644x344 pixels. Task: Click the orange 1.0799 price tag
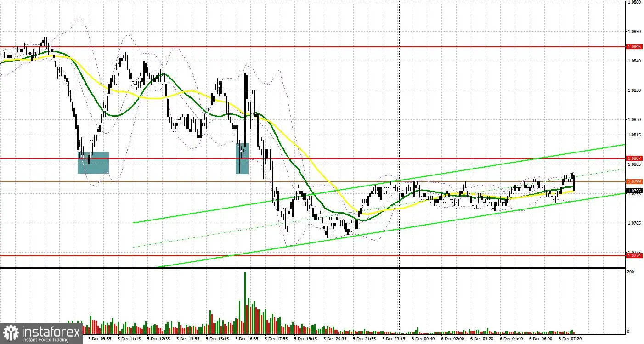coord(634,181)
